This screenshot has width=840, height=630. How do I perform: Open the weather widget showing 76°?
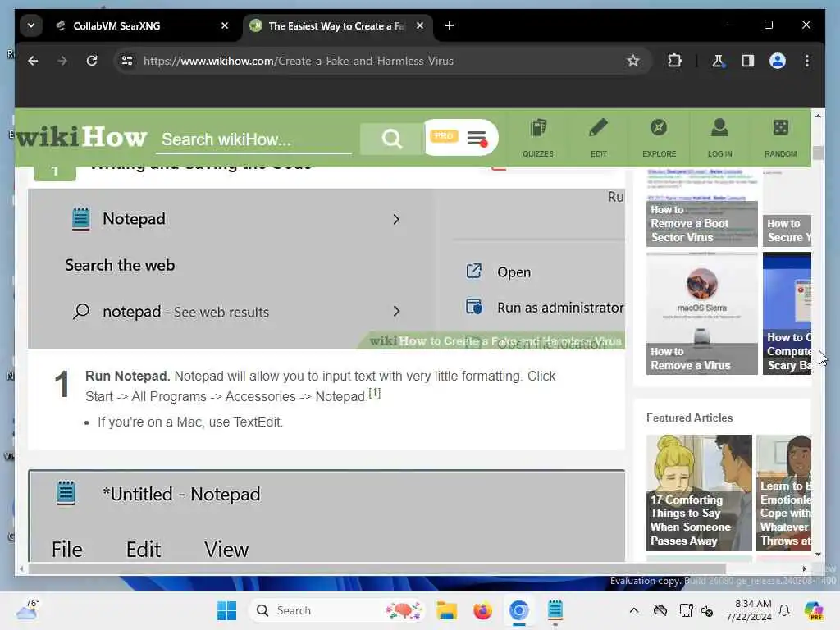[x=27, y=609]
